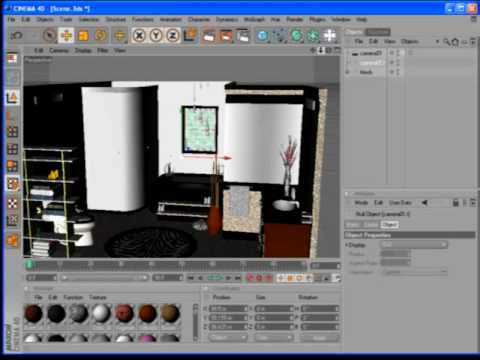Click the viewport zoom icon
This screenshot has height=360, width=480.
[321, 50]
